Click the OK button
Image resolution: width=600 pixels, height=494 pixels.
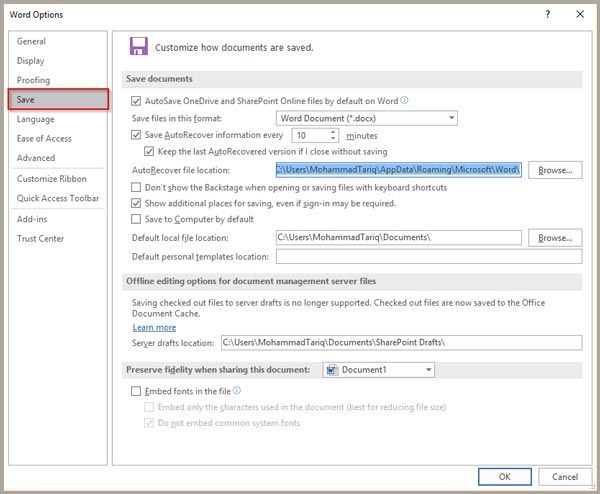pyautogui.click(x=505, y=477)
